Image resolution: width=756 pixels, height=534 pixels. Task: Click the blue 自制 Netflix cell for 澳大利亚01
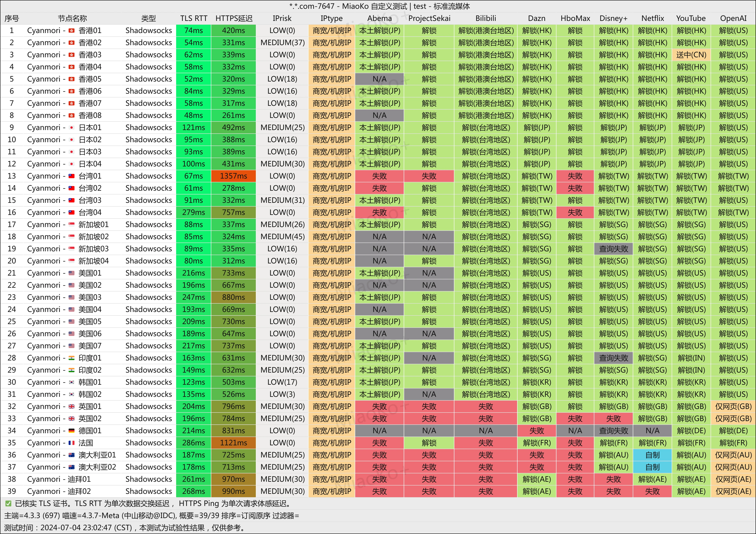652,455
